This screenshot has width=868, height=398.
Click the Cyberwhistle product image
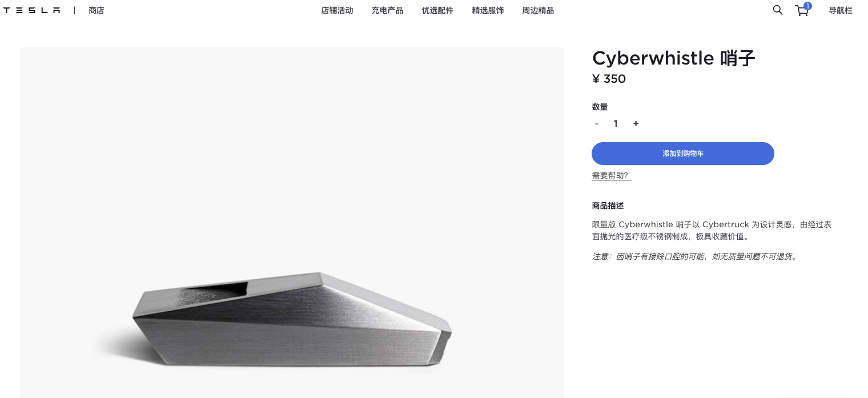pos(292,222)
